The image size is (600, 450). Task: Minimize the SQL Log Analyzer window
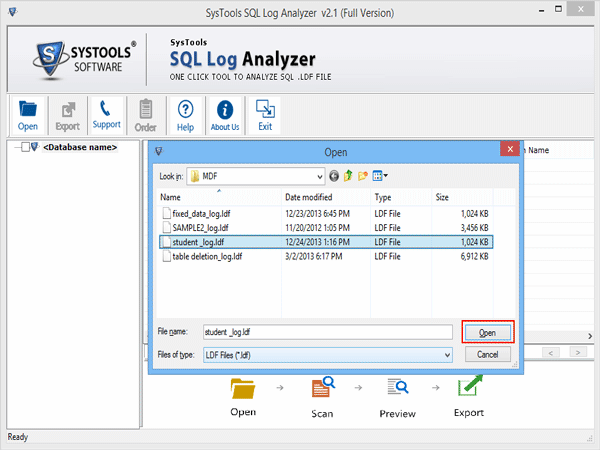click(x=541, y=10)
